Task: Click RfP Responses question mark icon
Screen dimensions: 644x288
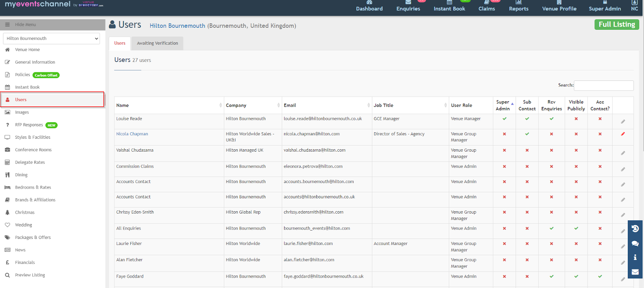Action: 7,125
